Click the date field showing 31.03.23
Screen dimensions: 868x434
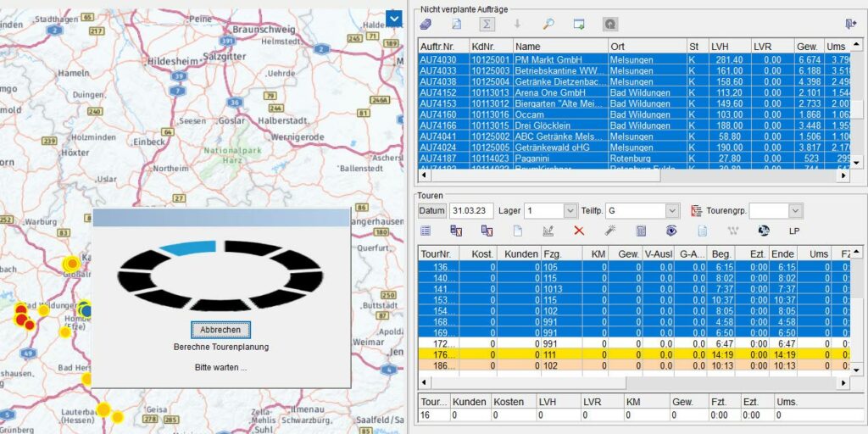(x=472, y=210)
